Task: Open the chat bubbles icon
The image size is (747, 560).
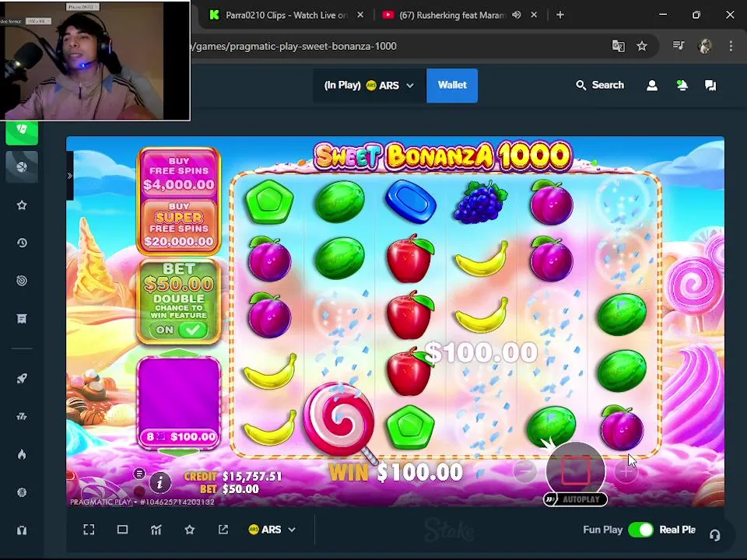Action: 710,86
